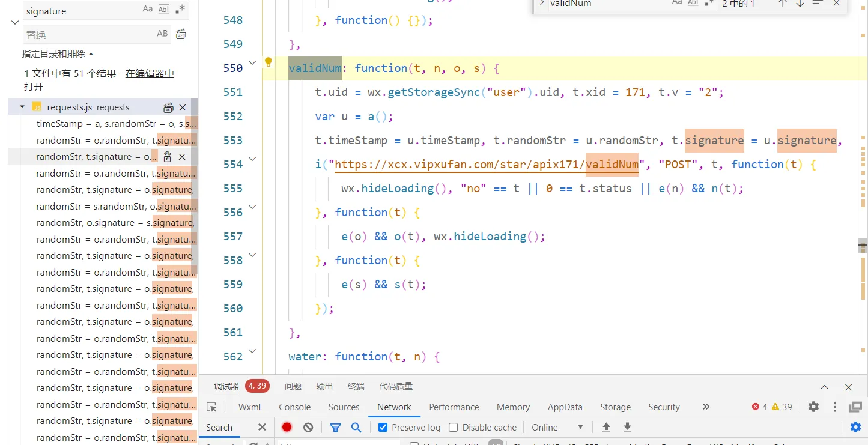The width and height of the screenshot is (868, 445).
Task: Collapse the replace row with left chevron
Action: (15, 22)
